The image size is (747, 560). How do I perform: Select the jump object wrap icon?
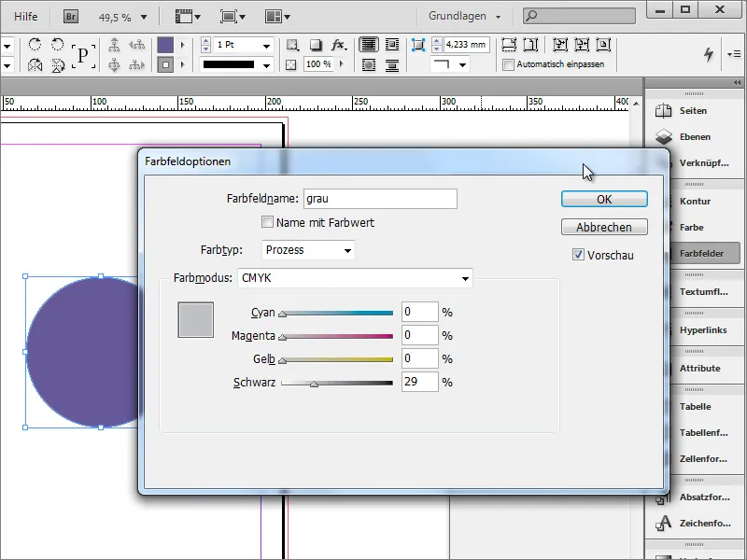point(391,64)
